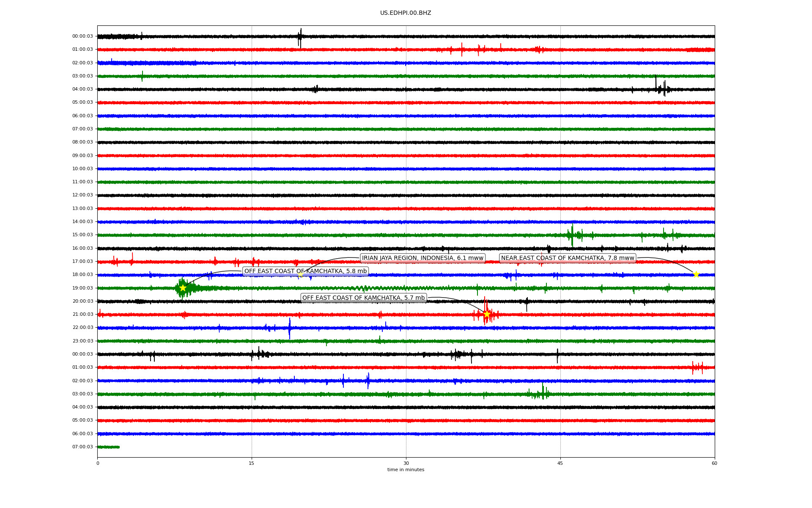Viewport: 812px width, 508px height.
Task: Click the 60 tick label on the x-axis
Action: point(714,463)
